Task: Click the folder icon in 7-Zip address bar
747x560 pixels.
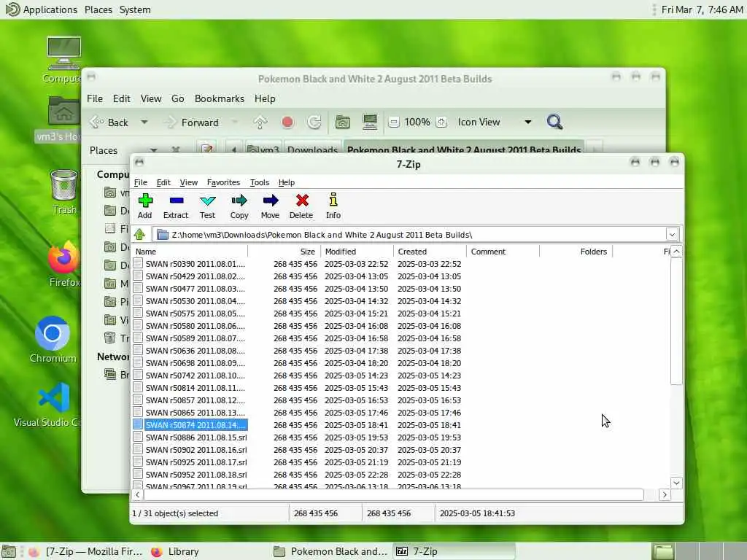Action: click(163, 235)
